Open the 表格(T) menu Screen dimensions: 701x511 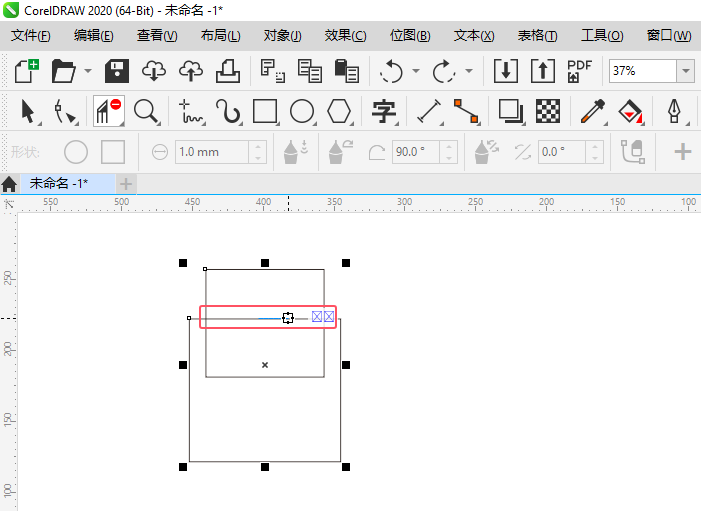point(537,35)
